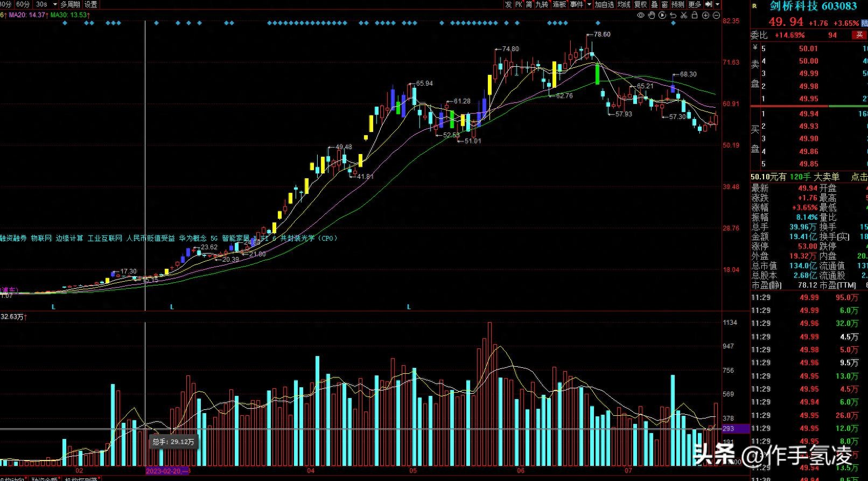Click the skip-to-end arrow icon in toolbar

(x=709, y=4)
